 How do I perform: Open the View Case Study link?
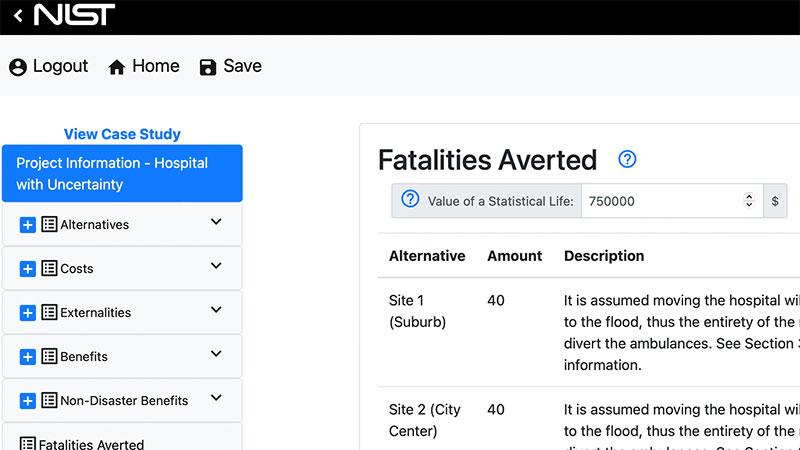[122, 134]
